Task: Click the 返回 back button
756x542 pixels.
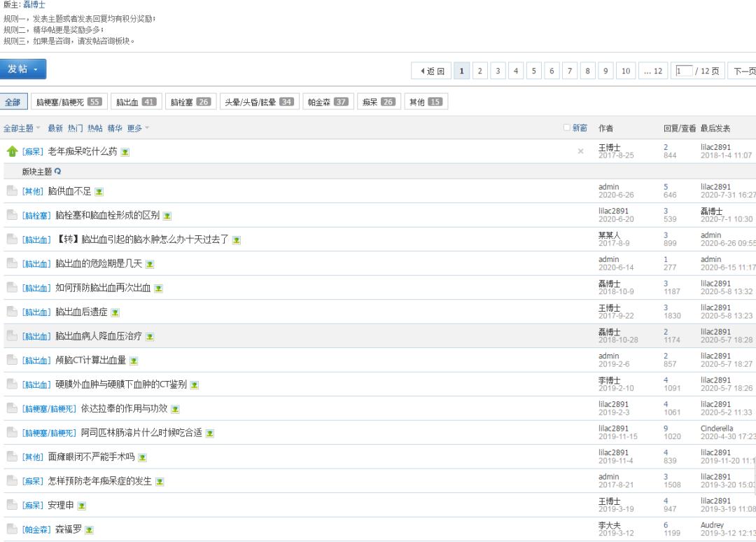Action: click(x=432, y=71)
